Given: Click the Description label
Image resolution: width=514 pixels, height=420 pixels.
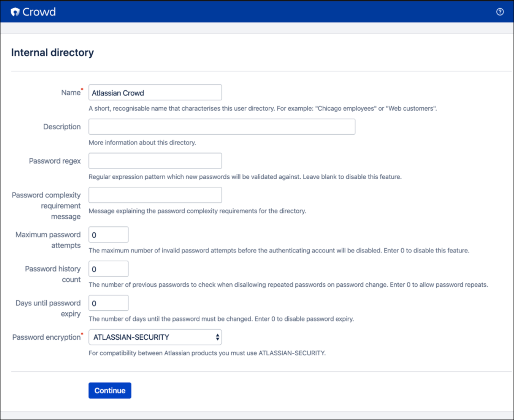Looking at the screenshot, I should pyautogui.click(x=62, y=127).
